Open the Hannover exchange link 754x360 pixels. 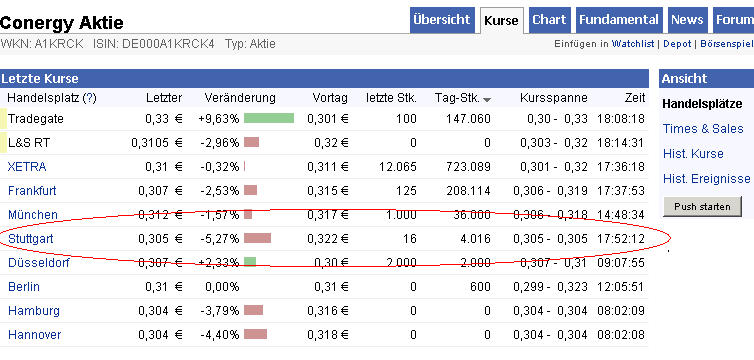pyautogui.click(x=35, y=335)
